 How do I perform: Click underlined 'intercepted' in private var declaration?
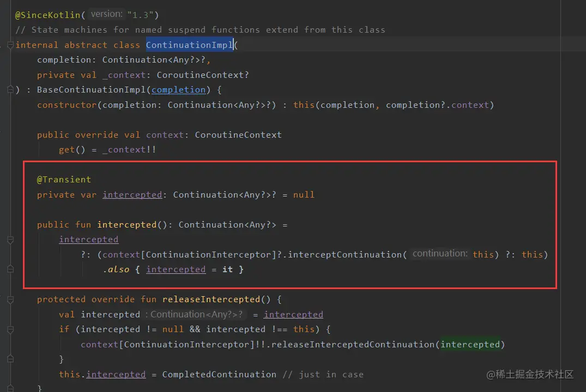(132, 195)
